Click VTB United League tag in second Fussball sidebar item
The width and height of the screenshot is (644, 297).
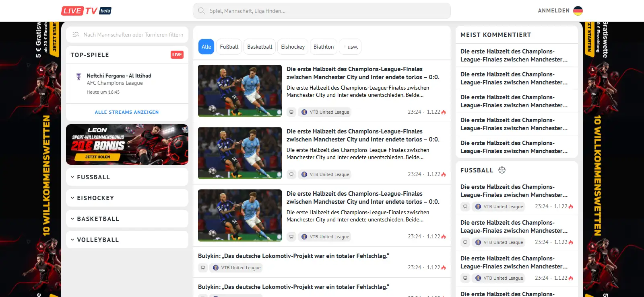[x=499, y=242]
